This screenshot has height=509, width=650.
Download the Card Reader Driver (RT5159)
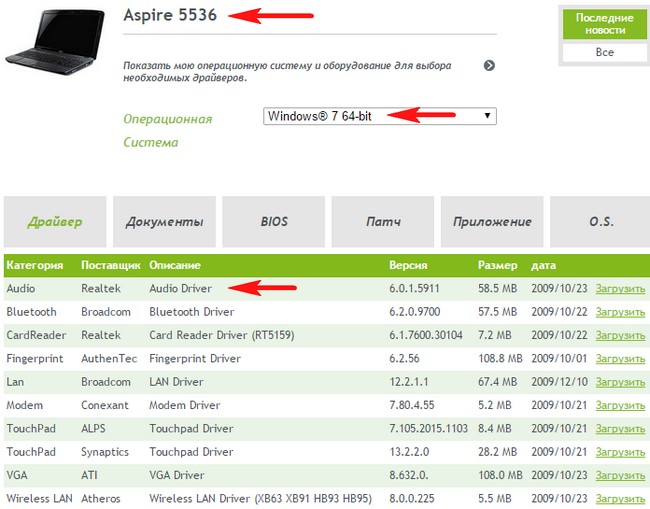tap(620, 335)
